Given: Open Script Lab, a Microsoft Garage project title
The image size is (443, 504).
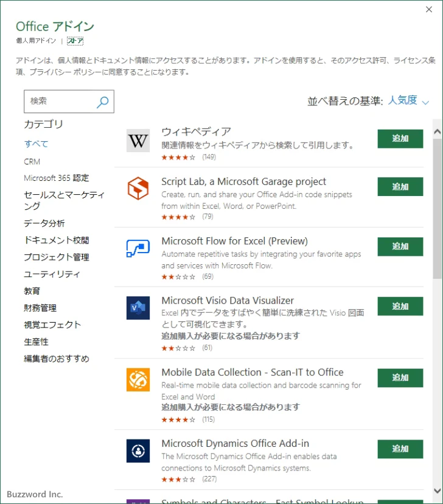Looking at the screenshot, I should 243,181.
